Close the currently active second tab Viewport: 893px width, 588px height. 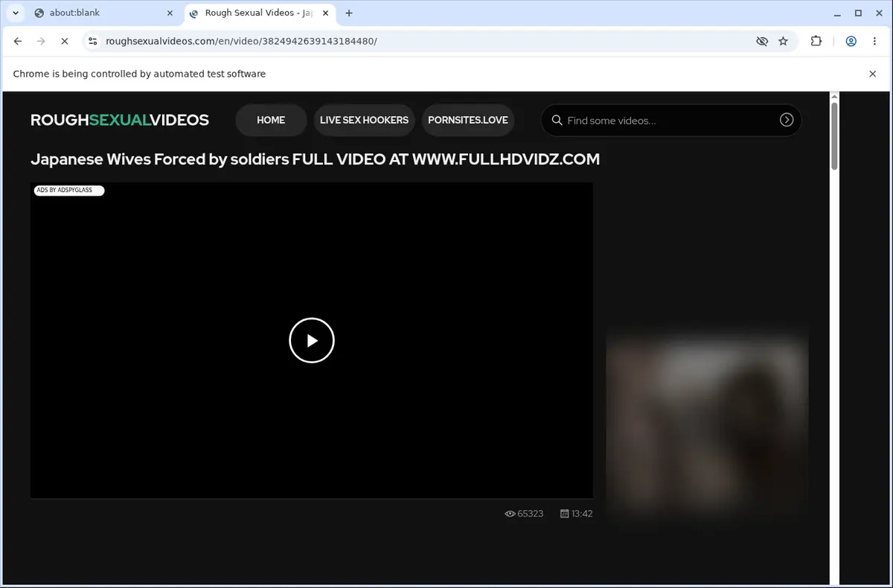(x=325, y=13)
